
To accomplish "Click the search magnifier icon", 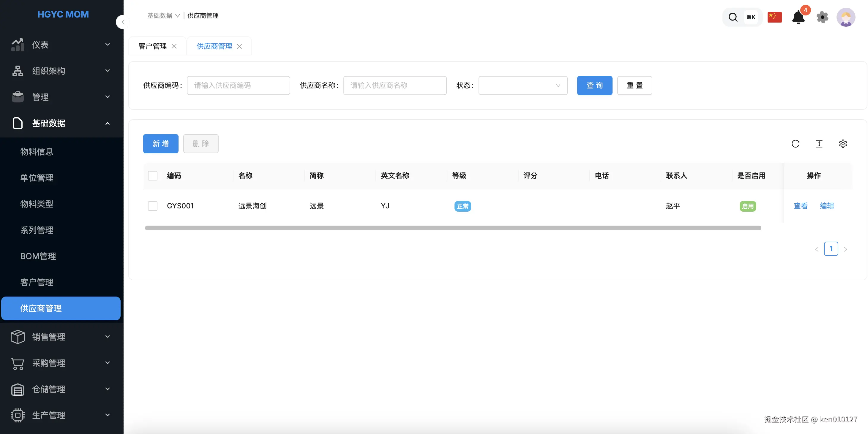I will 733,17.
